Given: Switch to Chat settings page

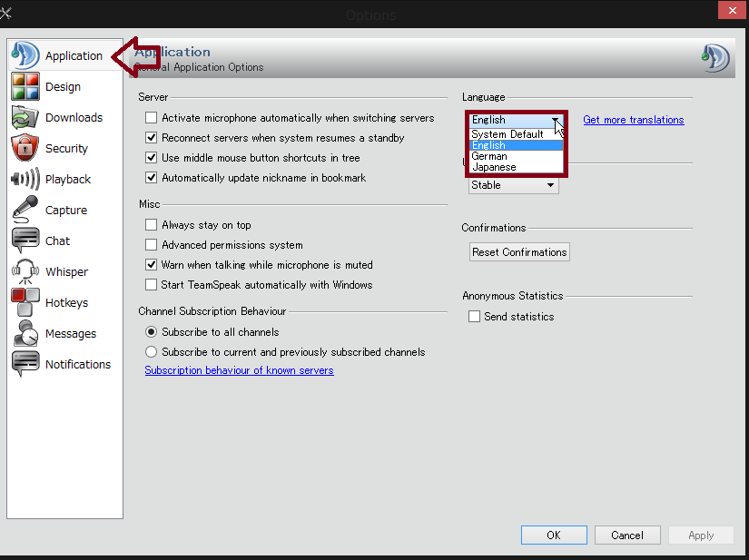Looking at the screenshot, I should coord(57,241).
